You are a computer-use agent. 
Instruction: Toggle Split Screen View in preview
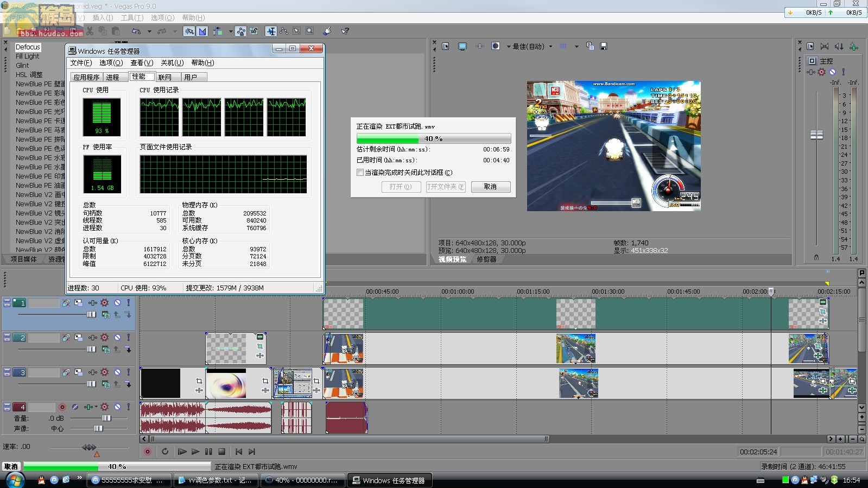[x=496, y=47]
